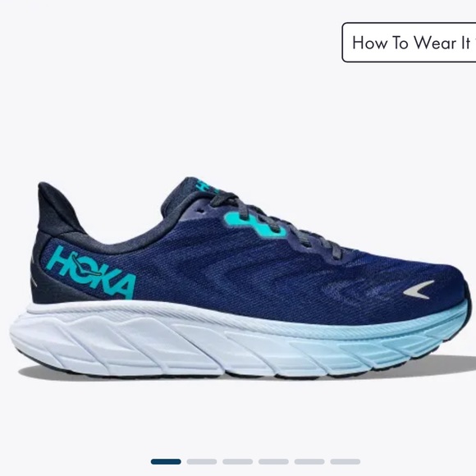This screenshot has height=476, width=476.
Task: Click the teal lace eyelet accent
Action: pyautogui.click(x=255, y=225)
